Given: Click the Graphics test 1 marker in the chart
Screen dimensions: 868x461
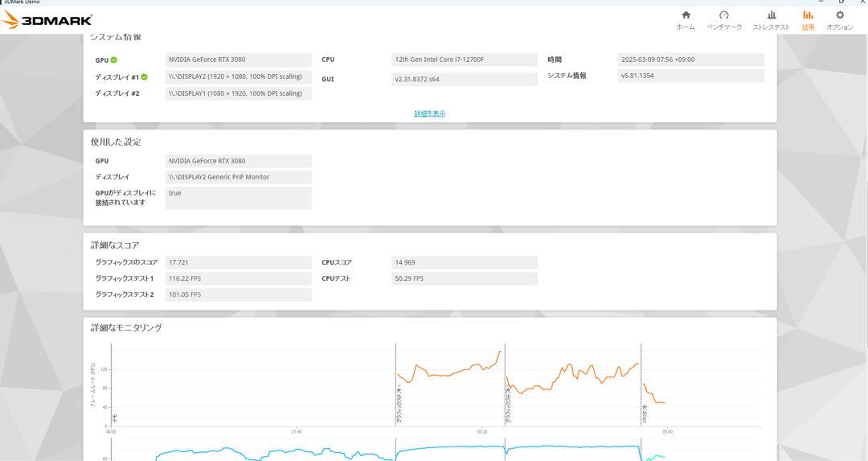Looking at the screenshot, I should tap(399, 405).
